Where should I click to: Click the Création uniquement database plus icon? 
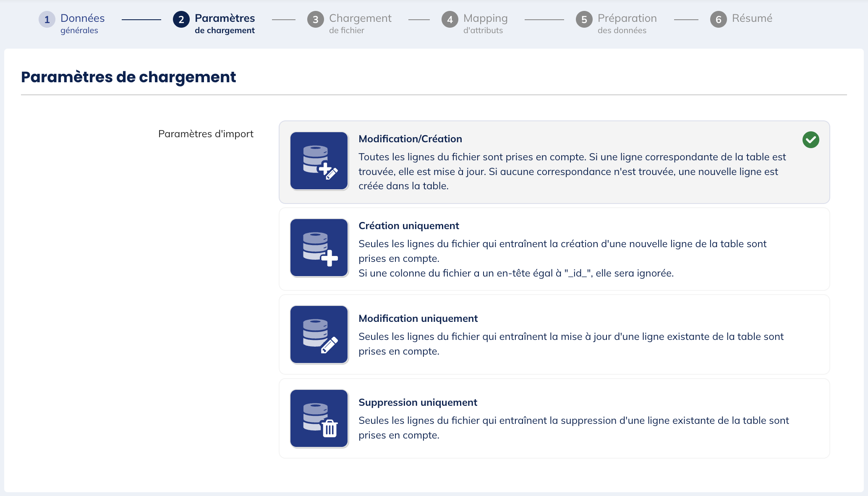[319, 248]
